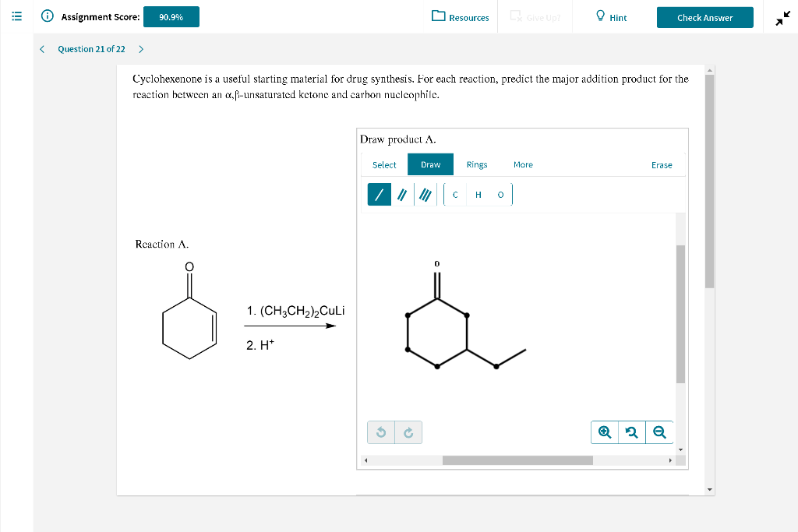Click the Check Answer button
This screenshot has width=798, height=532.
705,16
